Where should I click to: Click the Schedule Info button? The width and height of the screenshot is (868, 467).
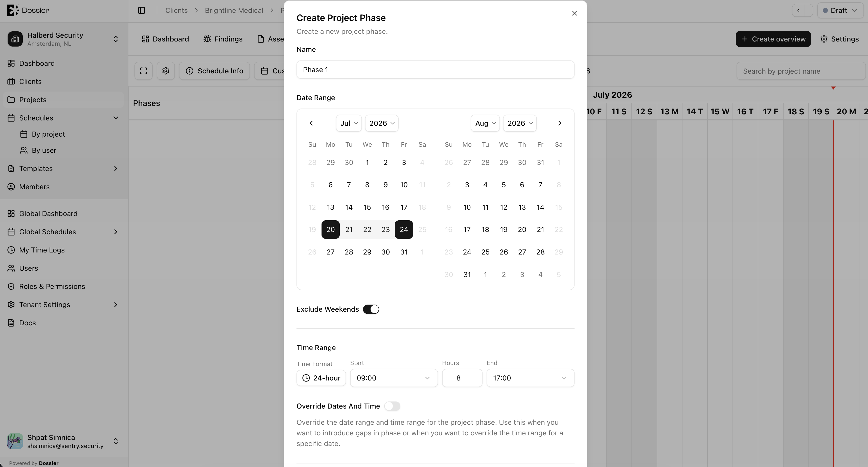214,71
